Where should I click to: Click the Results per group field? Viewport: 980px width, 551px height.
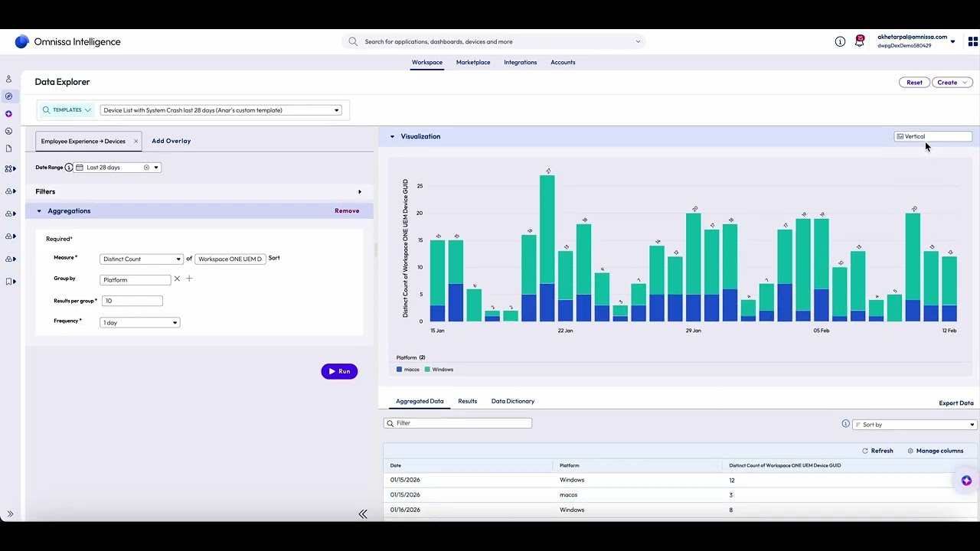[132, 302]
